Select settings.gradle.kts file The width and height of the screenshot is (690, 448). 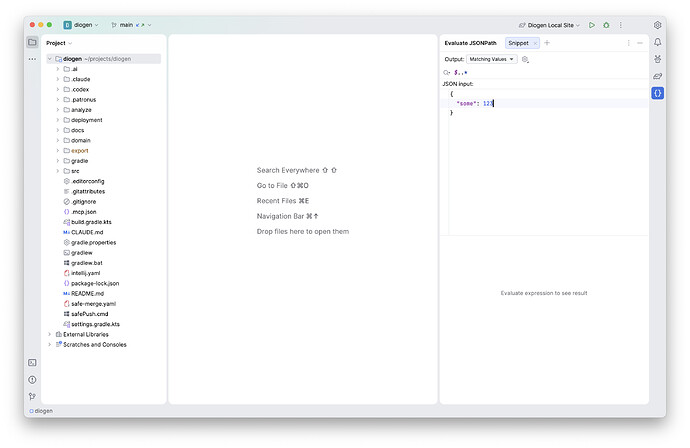click(x=95, y=324)
